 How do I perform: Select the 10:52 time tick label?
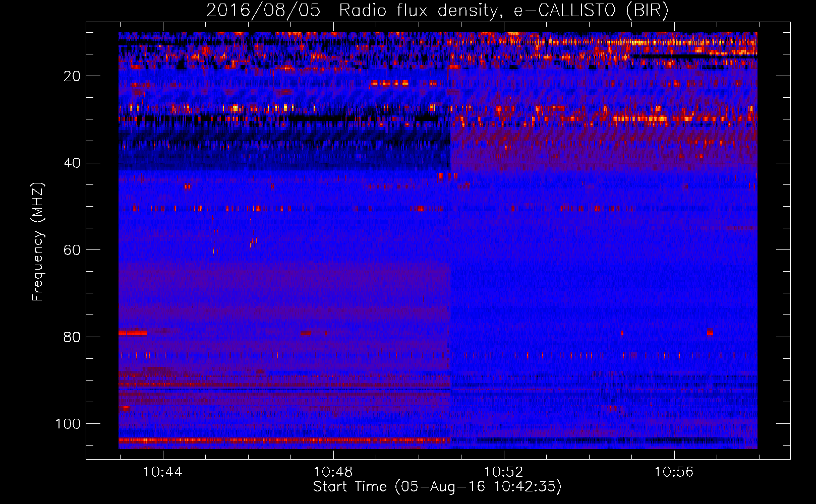pyautogui.click(x=503, y=472)
